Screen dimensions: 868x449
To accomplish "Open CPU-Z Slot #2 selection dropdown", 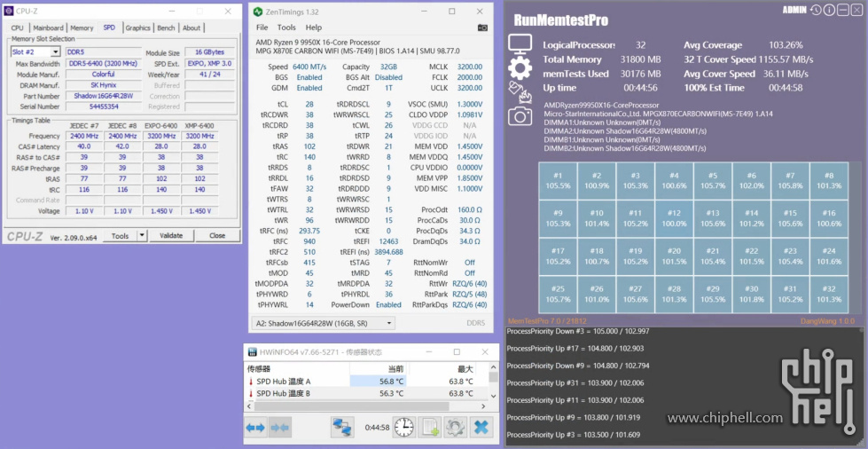I will coord(35,52).
